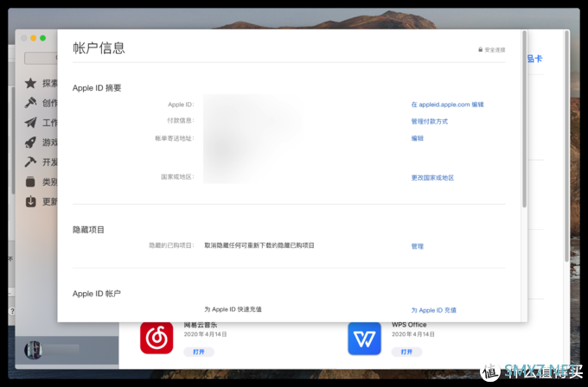Click the user avatar in sidebar bottom
Viewport: 588px width, 387px height.
pos(33,351)
